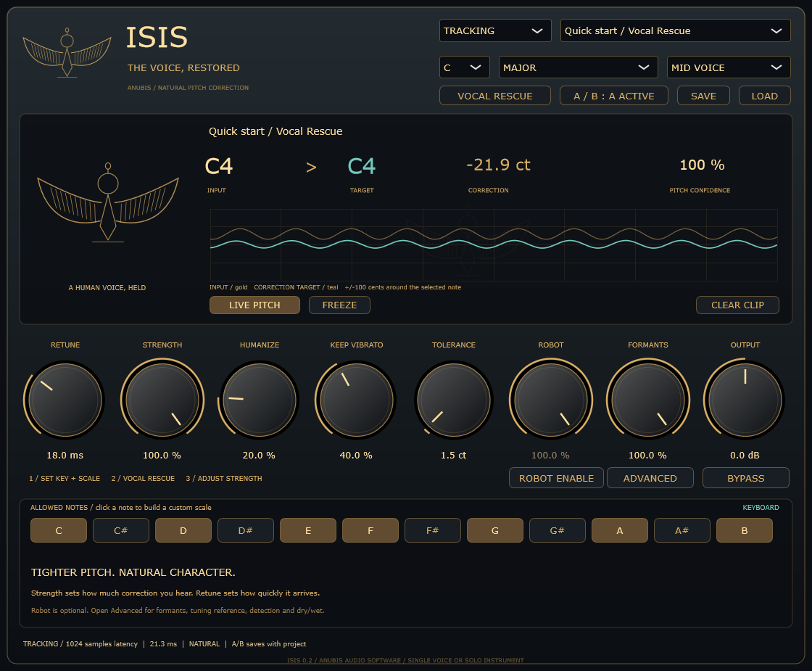Click the ROBOT knob
The image size is (812, 671).
tap(550, 400)
